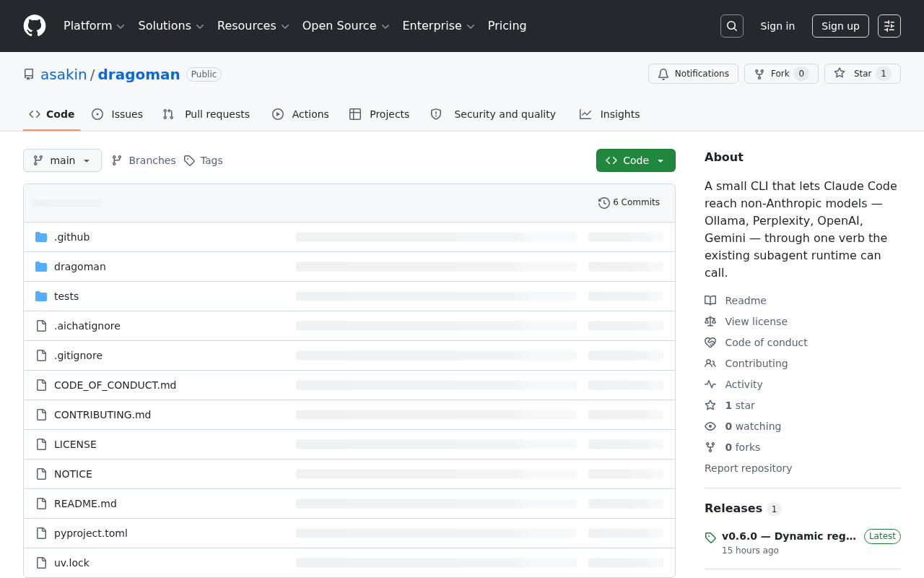This screenshot has height=578, width=924.
Task: Switch to the Code tab
Action: (52, 114)
